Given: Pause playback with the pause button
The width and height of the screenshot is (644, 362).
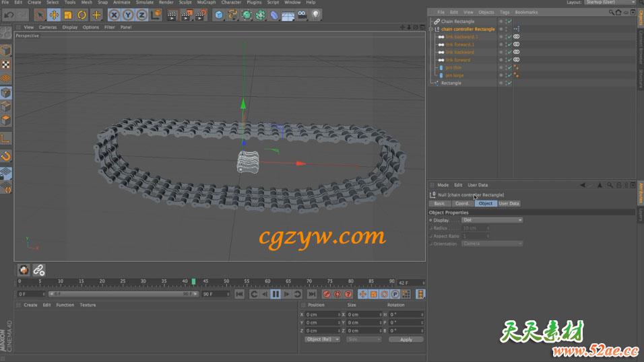Looking at the screenshot, I should click(276, 294).
